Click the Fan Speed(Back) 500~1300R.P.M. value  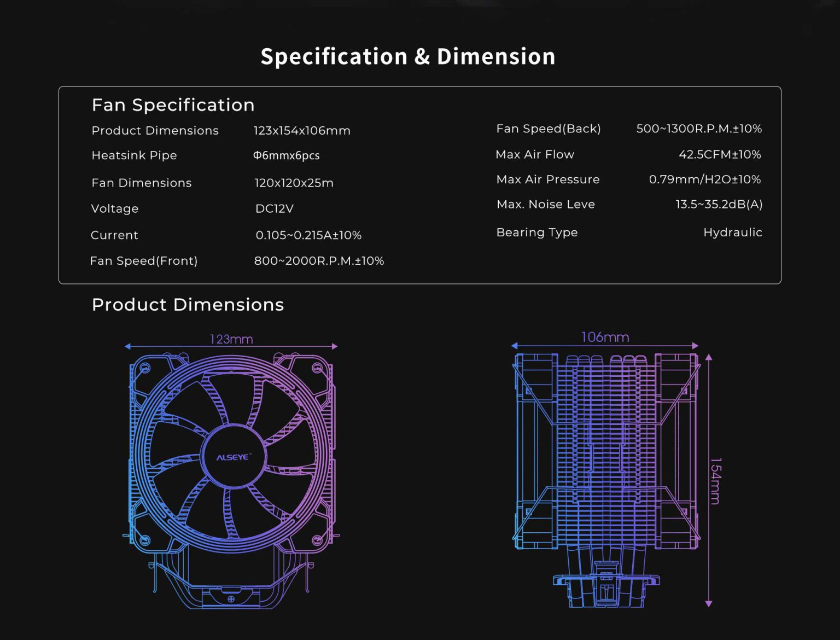tap(698, 129)
